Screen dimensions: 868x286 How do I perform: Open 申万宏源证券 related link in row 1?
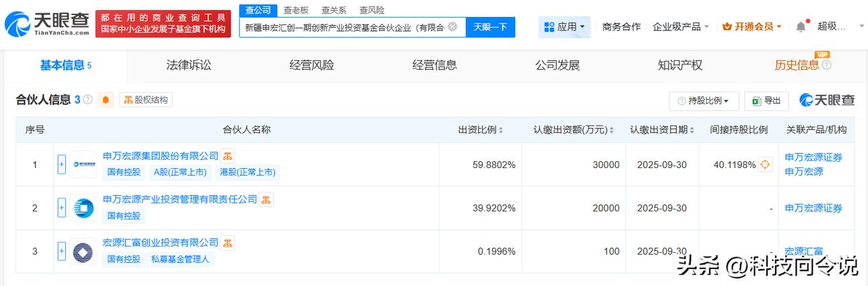coord(814,157)
